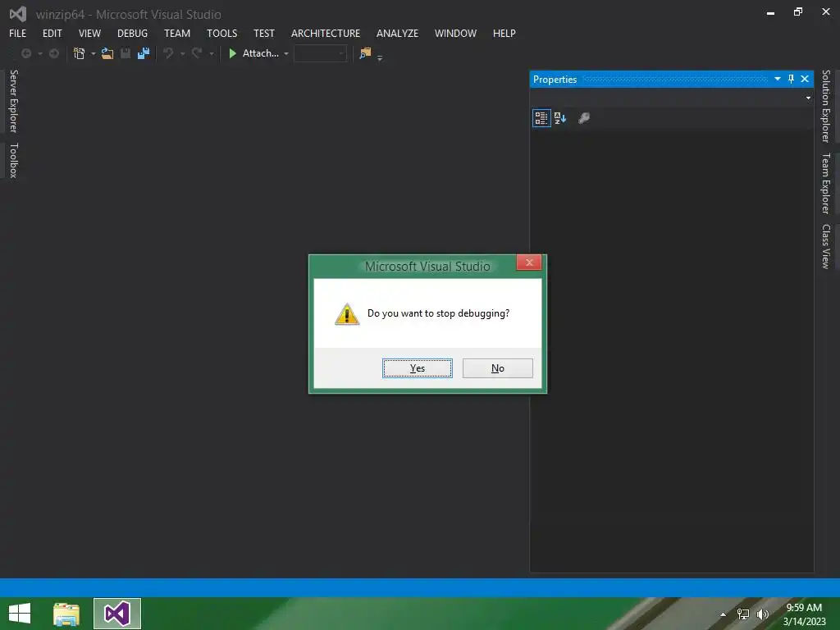Image resolution: width=840 pixels, height=630 pixels.
Task: Click the New Project toolbar icon
Action: [x=80, y=53]
